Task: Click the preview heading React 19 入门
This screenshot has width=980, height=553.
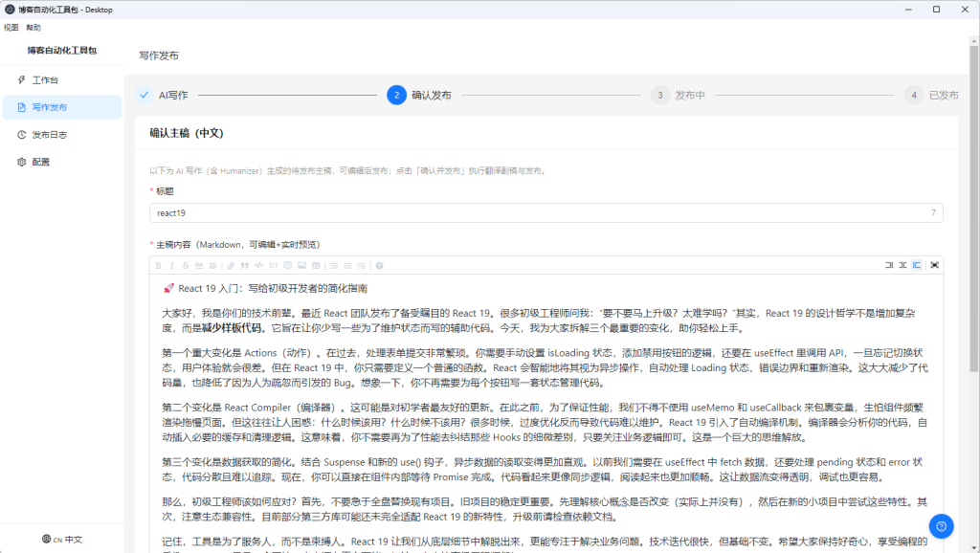Action: coord(265,288)
